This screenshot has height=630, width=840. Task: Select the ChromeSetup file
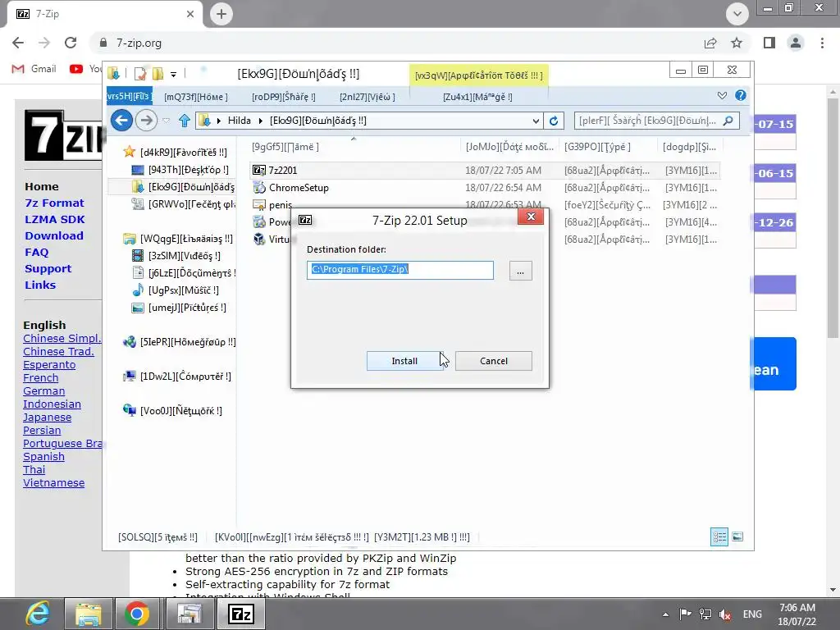click(299, 188)
